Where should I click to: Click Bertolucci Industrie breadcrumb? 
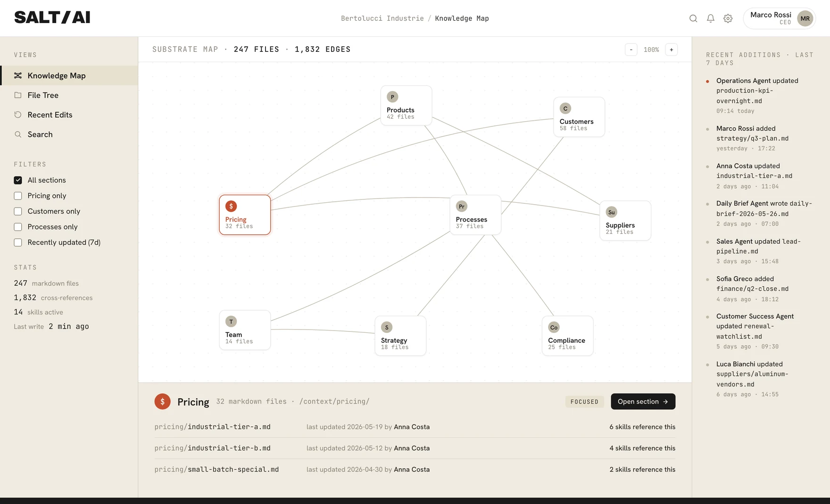tap(382, 18)
